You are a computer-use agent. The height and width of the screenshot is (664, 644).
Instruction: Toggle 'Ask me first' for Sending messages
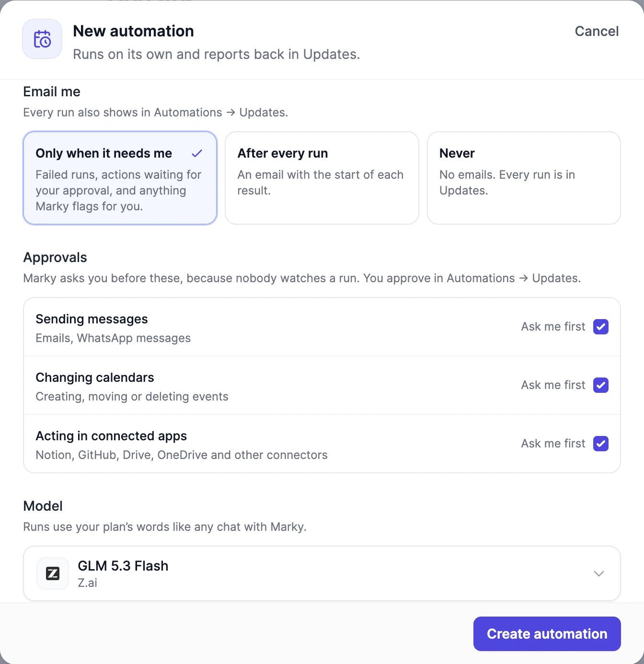pos(601,327)
